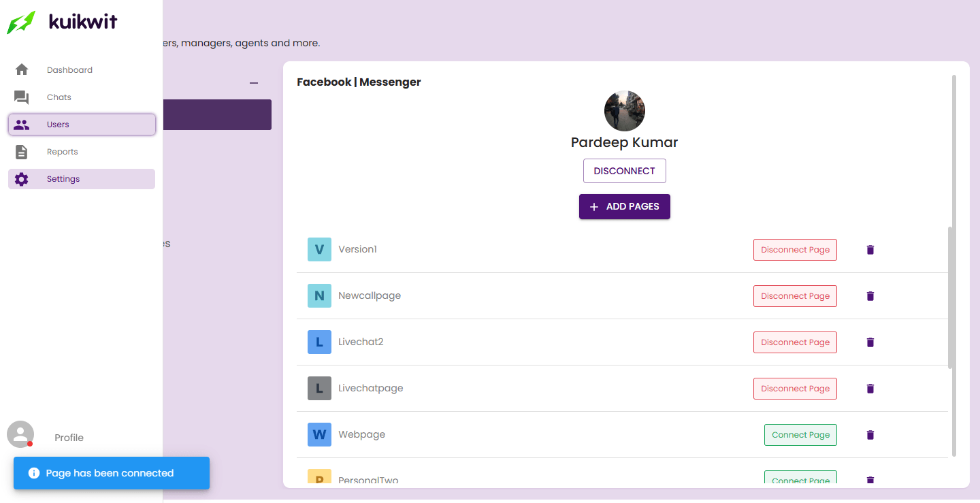Open the Reports menu item
Viewport: 980px width, 503px height.
coord(82,152)
